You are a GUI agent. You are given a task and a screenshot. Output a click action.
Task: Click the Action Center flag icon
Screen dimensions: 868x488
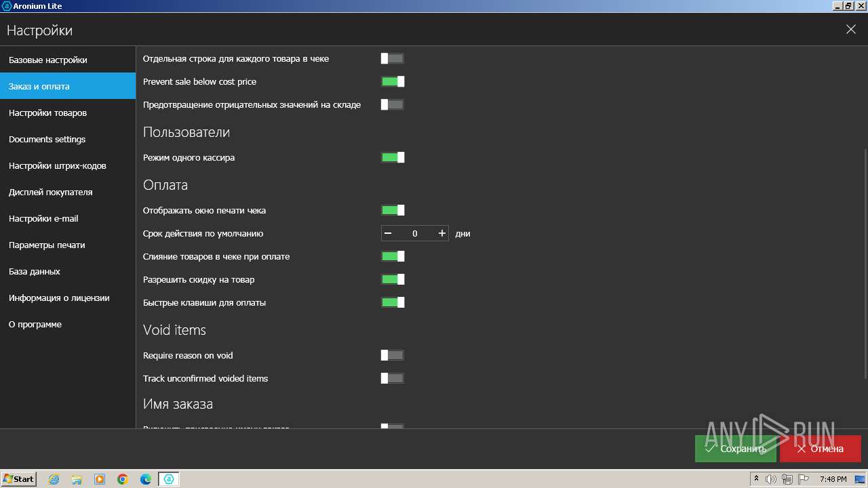pyautogui.click(x=803, y=479)
